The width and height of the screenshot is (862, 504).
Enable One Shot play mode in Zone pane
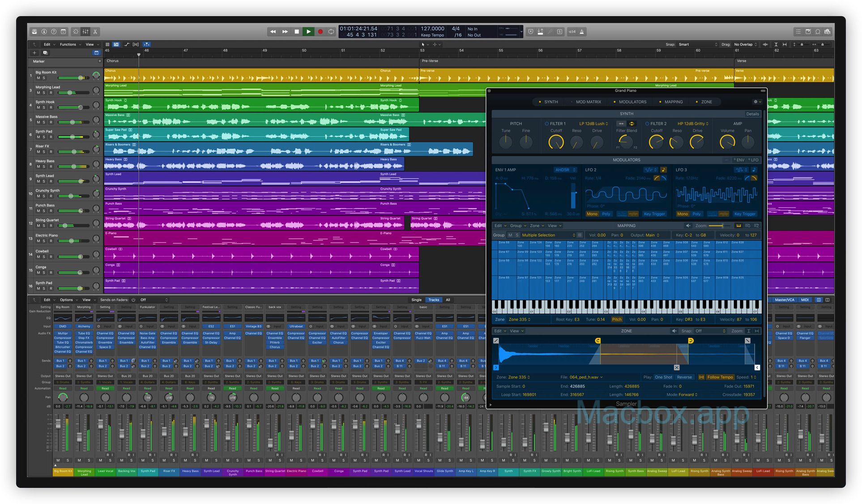pos(663,377)
